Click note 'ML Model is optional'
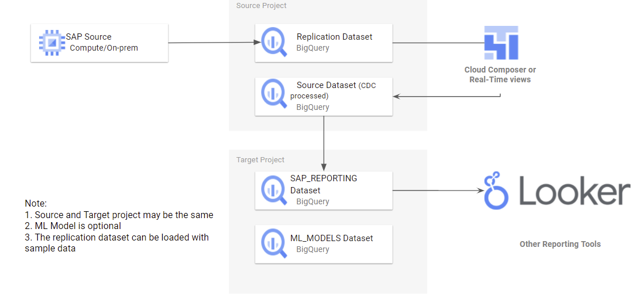 click(x=73, y=226)
